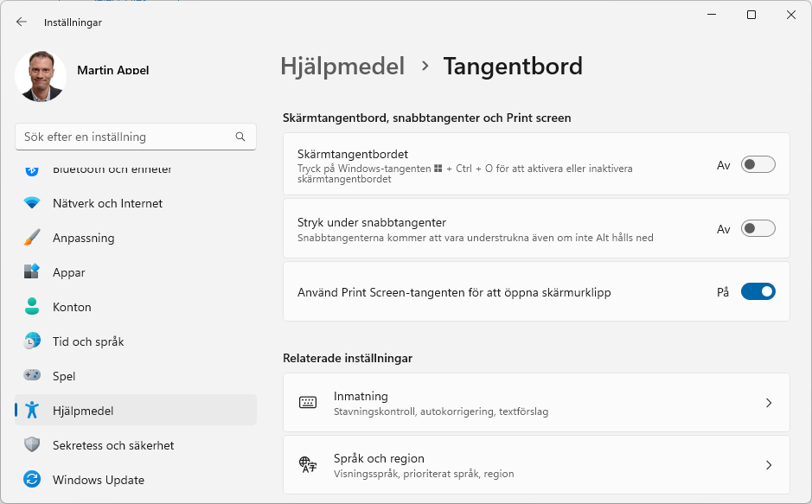Select Sekretess och säkerhet in sidebar
The height and width of the screenshot is (504, 812).
pos(113,445)
